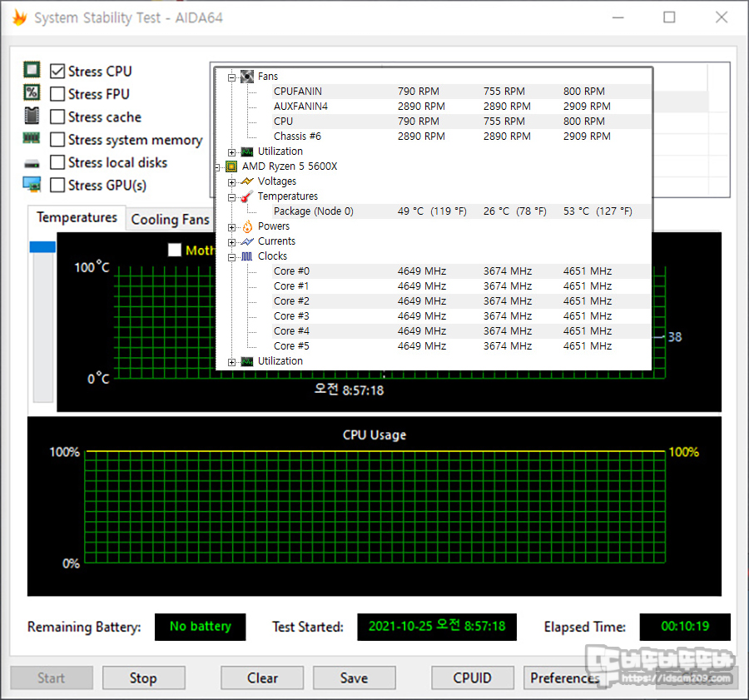Open Preferences
749x700 pixels.
[x=565, y=678]
